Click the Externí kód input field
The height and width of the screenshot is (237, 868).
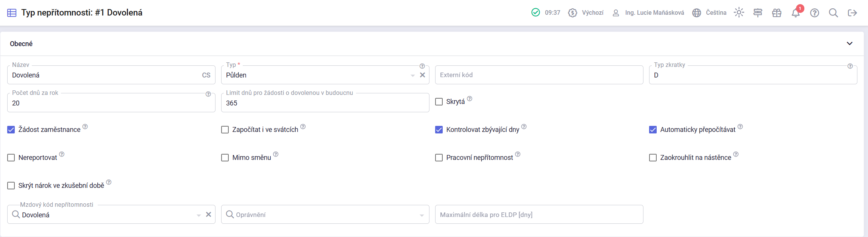point(539,75)
